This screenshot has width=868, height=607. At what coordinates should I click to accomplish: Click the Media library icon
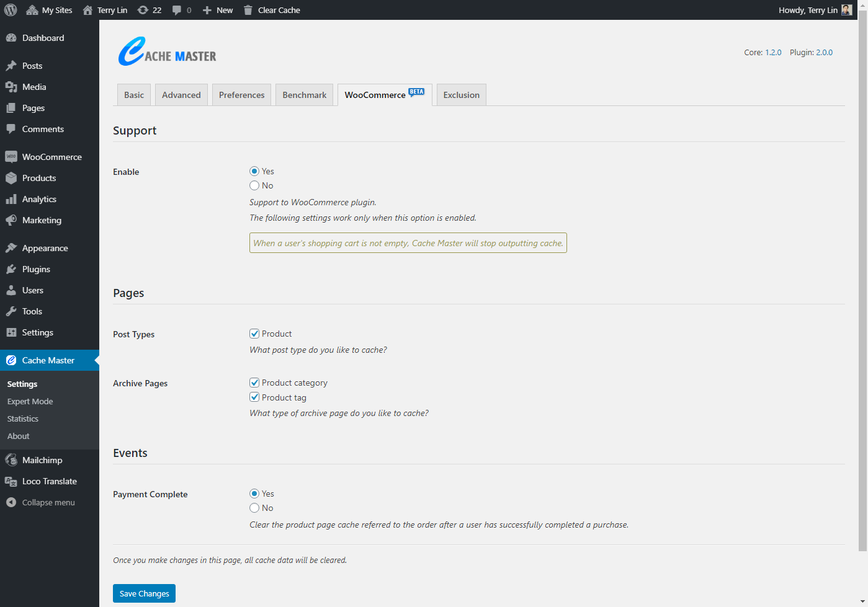coord(11,87)
